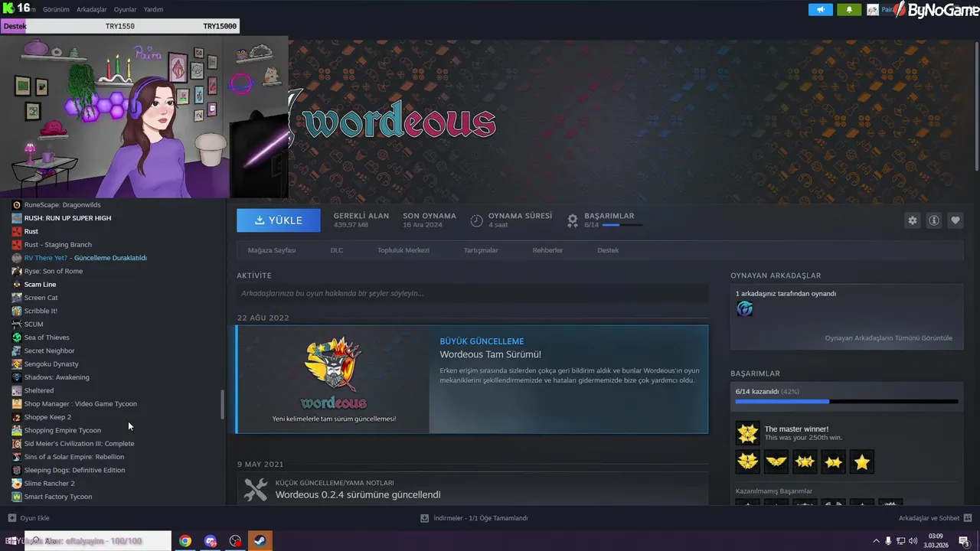
Task: Open game info circle icon
Action: point(934,220)
